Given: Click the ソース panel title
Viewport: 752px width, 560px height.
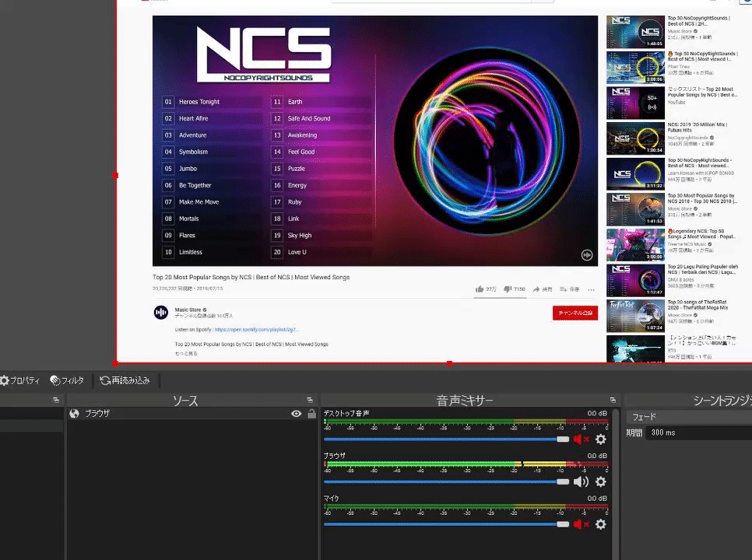Looking at the screenshot, I should tap(185, 400).
